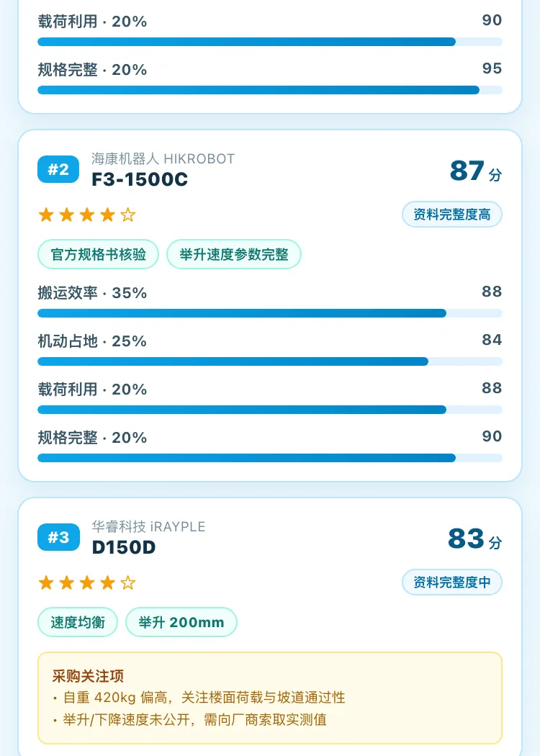Click the 海康机器人 HIKROBOT brand label

coord(163,158)
